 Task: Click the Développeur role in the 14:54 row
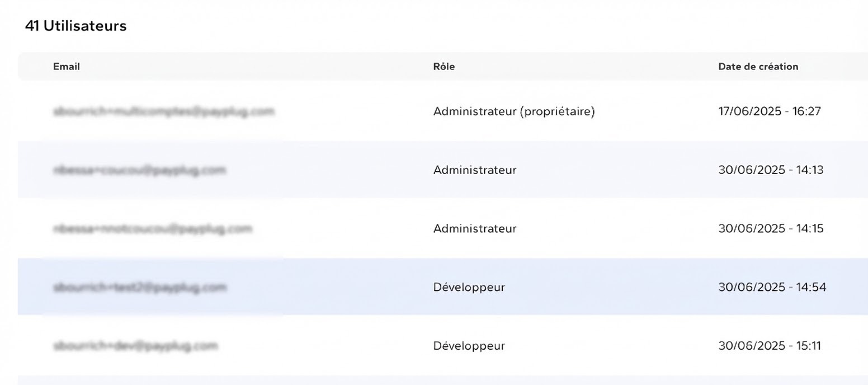tap(469, 288)
